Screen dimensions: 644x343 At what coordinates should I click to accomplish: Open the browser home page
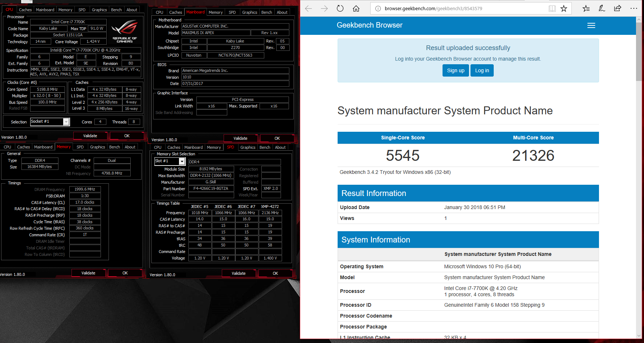pyautogui.click(x=356, y=8)
